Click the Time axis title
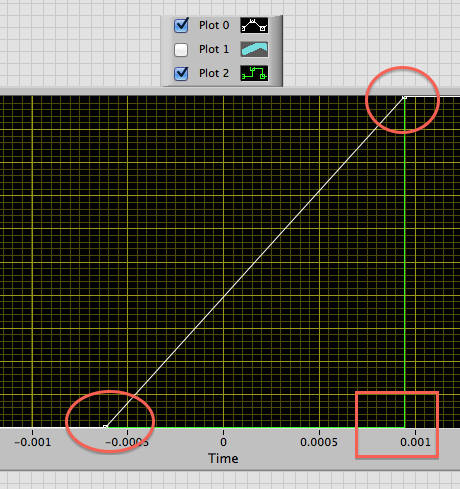The width and height of the screenshot is (460, 489). tap(223, 459)
